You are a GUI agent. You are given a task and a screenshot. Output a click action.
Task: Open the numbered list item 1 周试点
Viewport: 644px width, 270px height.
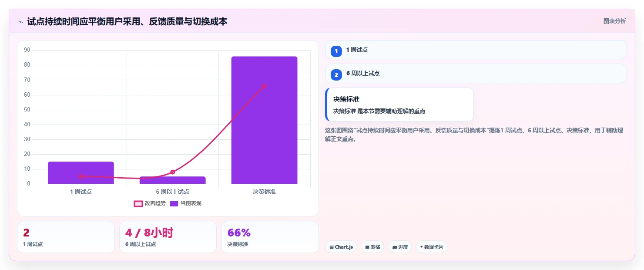coord(476,50)
